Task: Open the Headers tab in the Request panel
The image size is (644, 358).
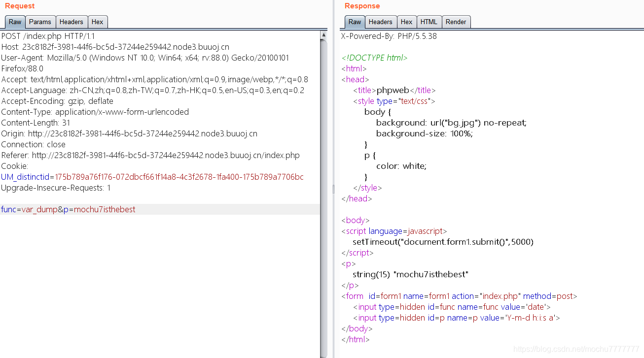Action: click(72, 22)
